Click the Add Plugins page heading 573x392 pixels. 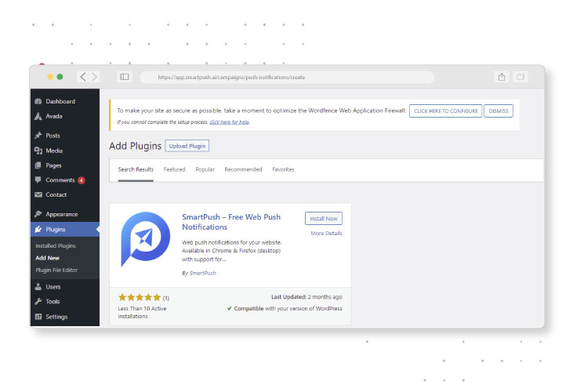[x=135, y=146]
